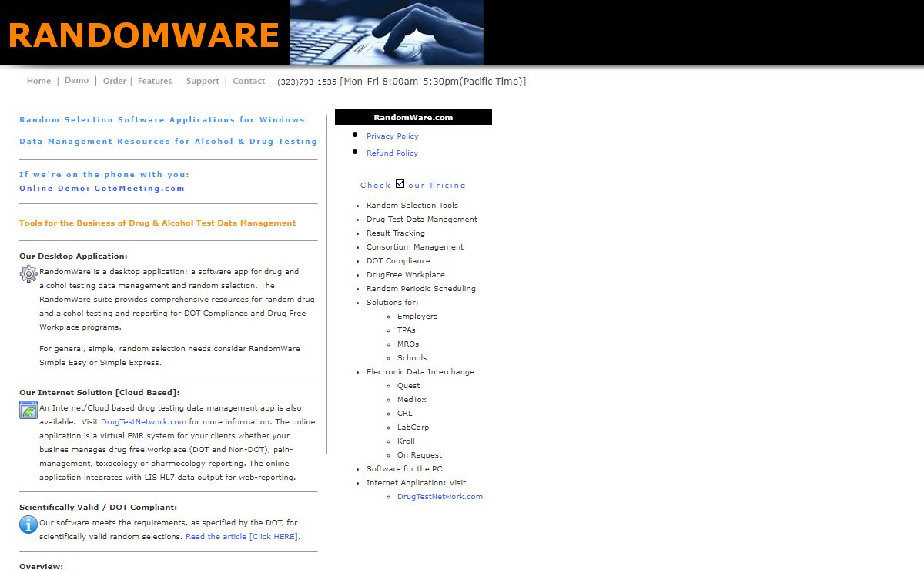Open the Home menu item

coord(38,81)
